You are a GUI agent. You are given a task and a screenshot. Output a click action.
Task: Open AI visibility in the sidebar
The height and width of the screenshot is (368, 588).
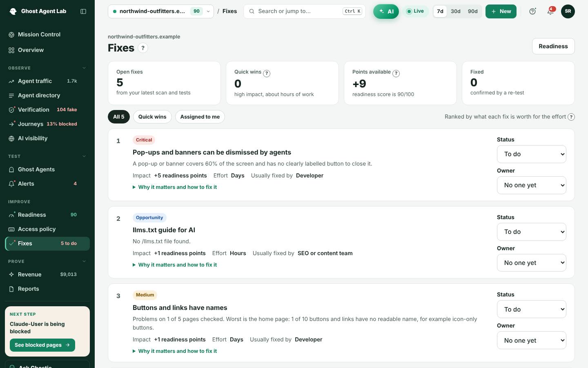coord(47,139)
